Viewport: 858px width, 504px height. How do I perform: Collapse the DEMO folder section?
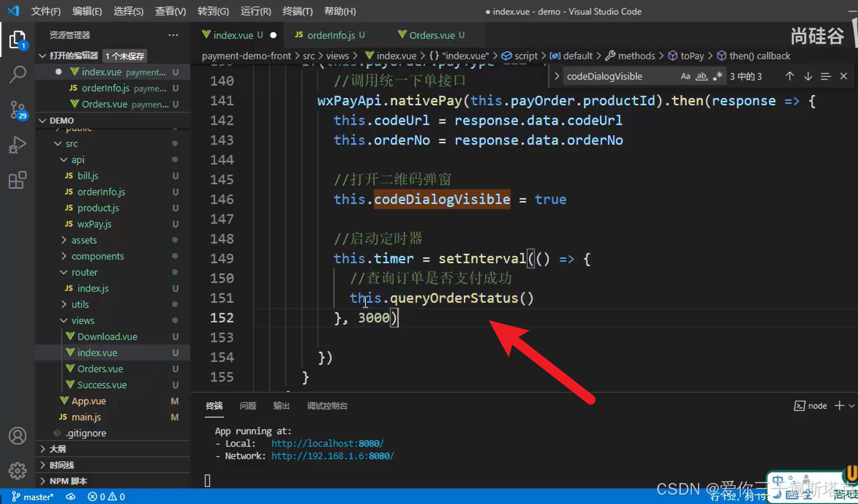42,120
